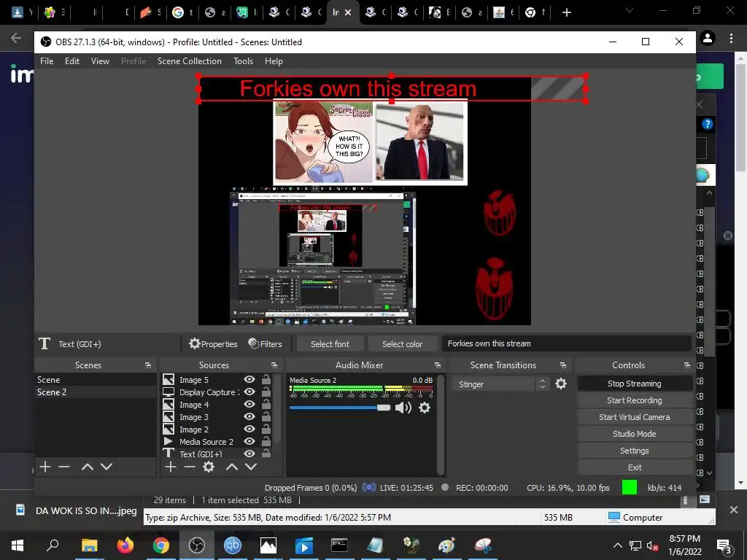Lock the Image 3 source
Image resolution: width=747 pixels, height=560 pixels.
pyautogui.click(x=266, y=416)
